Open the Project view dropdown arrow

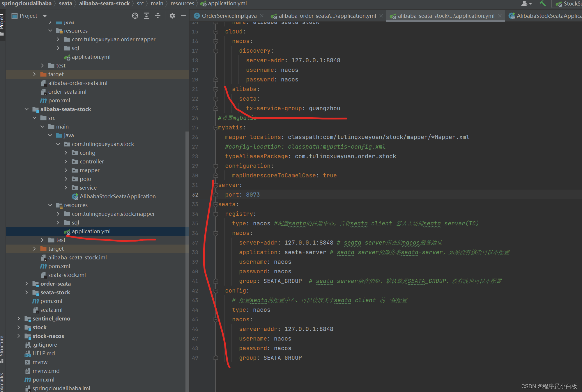coord(45,16)
